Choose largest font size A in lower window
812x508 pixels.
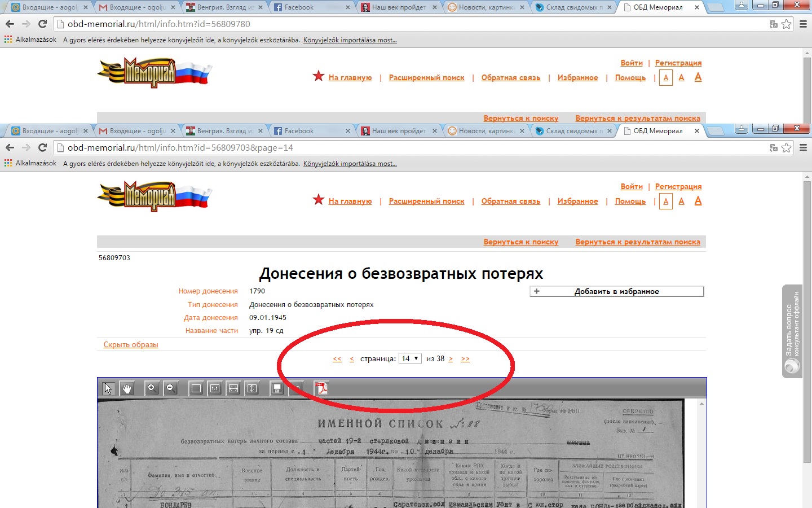pyautogui.click(x=698, y=201)
